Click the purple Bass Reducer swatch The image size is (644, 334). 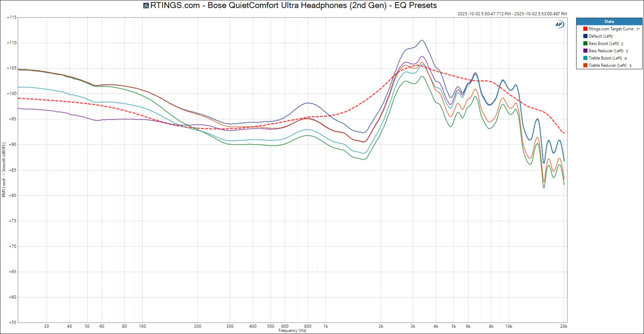click(x=585, y=51)
